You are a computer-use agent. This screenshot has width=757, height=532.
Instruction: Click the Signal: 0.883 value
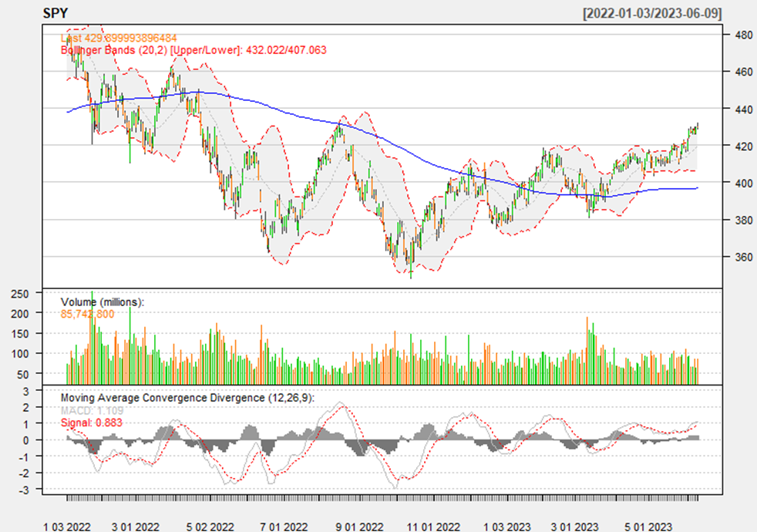91,423
